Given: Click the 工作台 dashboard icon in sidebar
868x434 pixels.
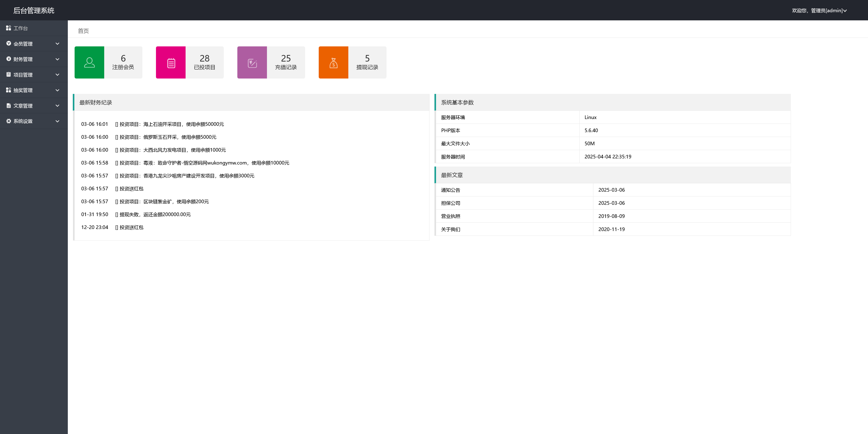Looking at the screenshot, I should [8, 28].
